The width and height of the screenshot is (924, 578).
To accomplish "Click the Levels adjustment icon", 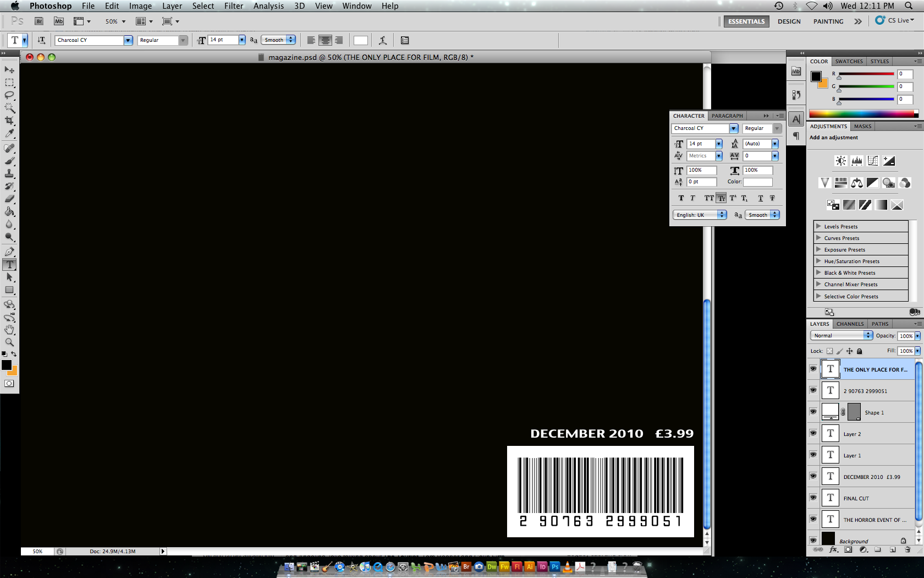I will point(857,161).
